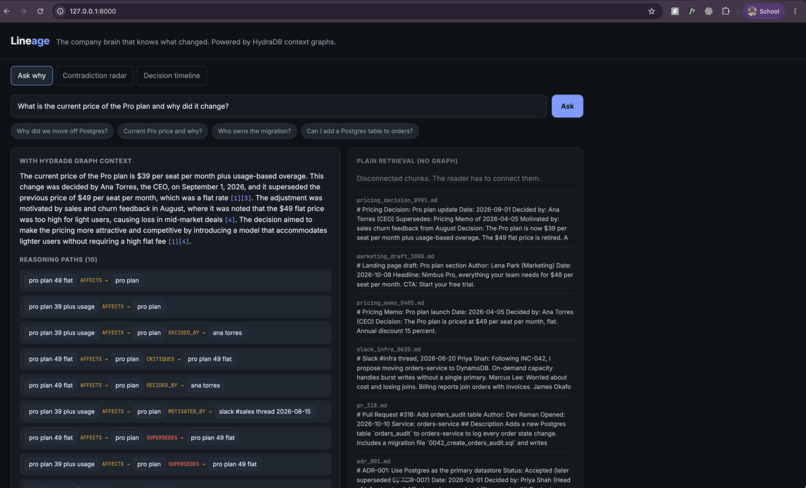Viewport: 806px width, 488px height.
Task: Switch to the Ask why tab
Action: (x=31, y=76)
